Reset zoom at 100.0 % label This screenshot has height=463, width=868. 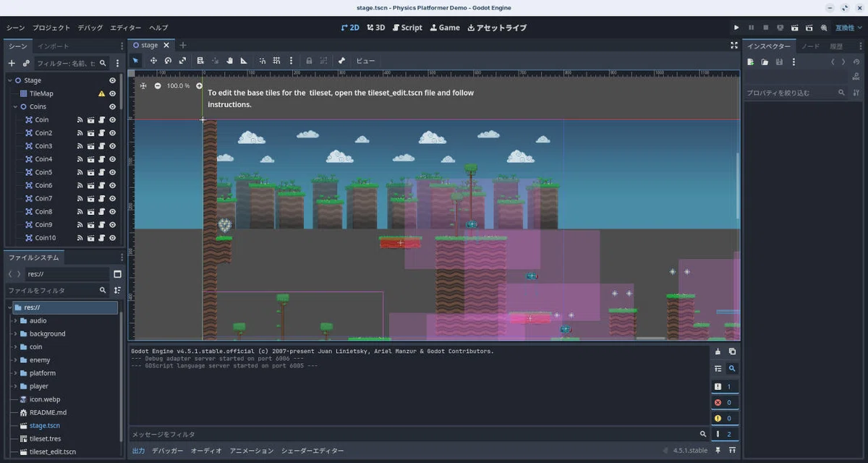[178, 85]
